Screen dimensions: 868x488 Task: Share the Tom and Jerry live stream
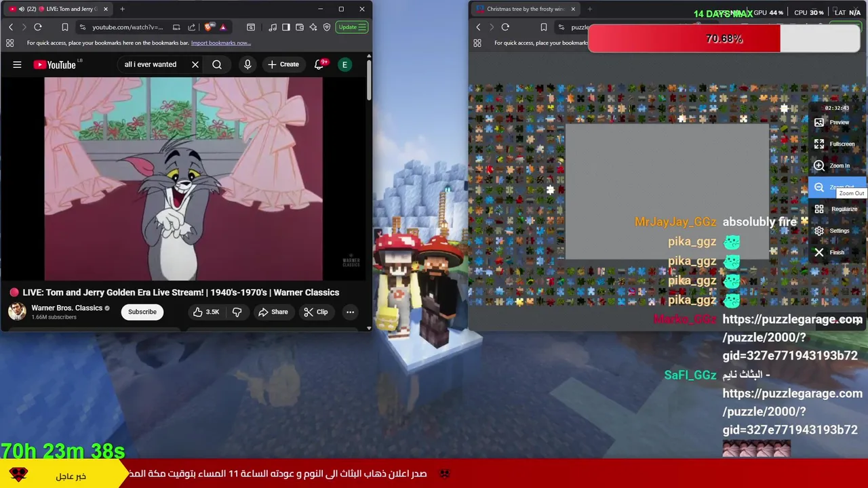pos(273,312)
